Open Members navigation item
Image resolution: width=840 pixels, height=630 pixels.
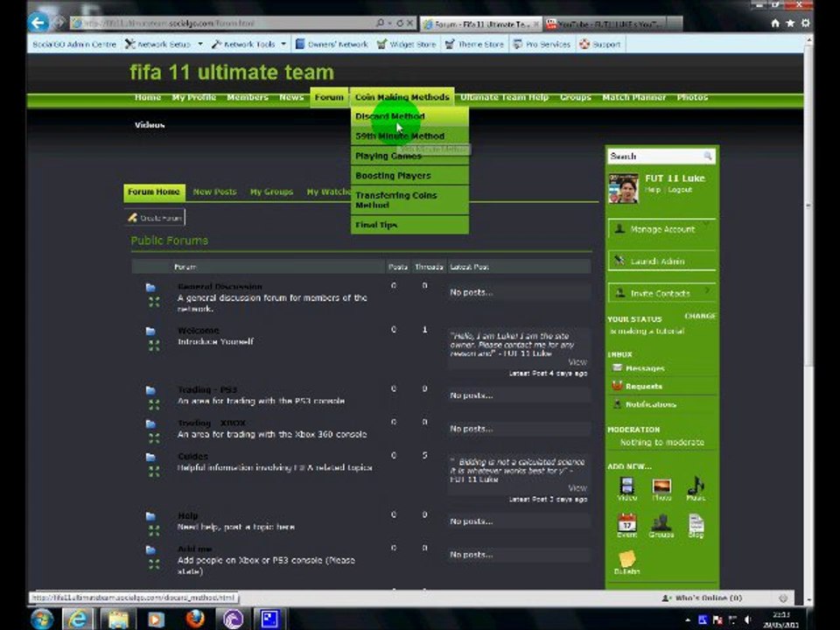pyautogui.click(x=247, y=97)
